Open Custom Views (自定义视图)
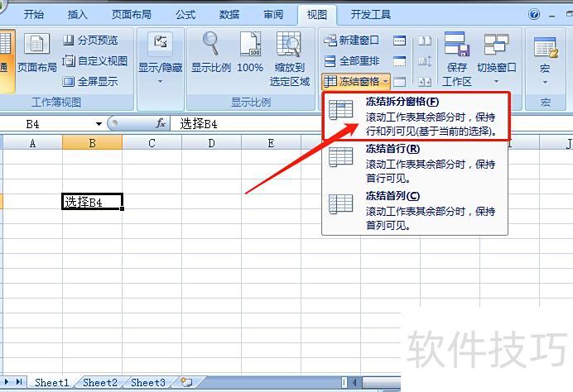The height and width of the screenshot is (392, 573). [x=94, y=60]
